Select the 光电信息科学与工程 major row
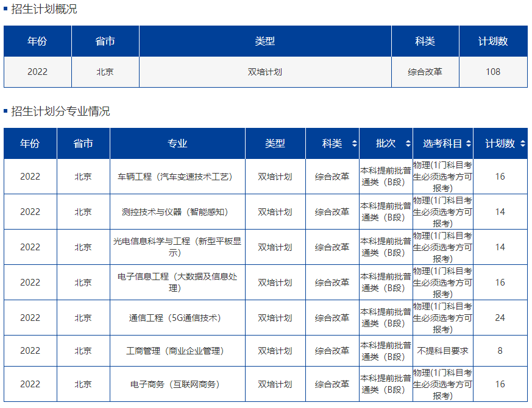Screen dimensions: 532x408 tap(177, 247)
